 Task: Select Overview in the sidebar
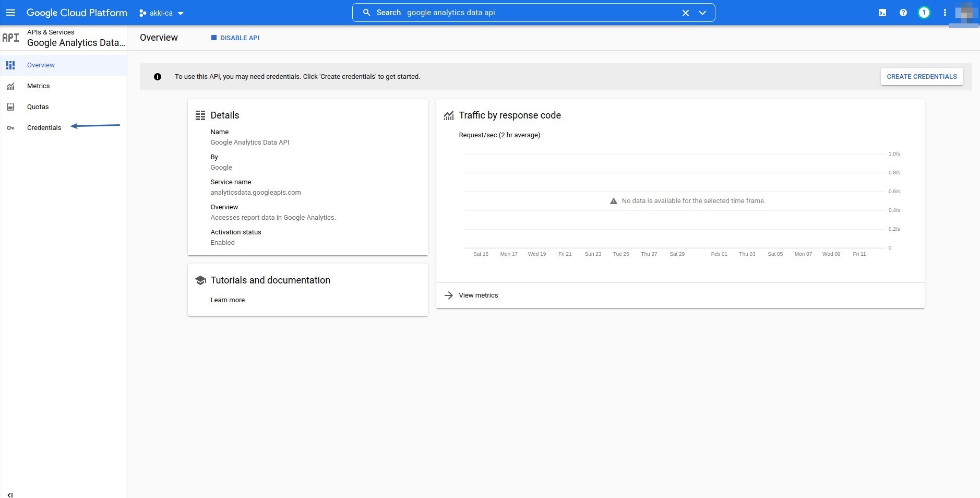41,65
